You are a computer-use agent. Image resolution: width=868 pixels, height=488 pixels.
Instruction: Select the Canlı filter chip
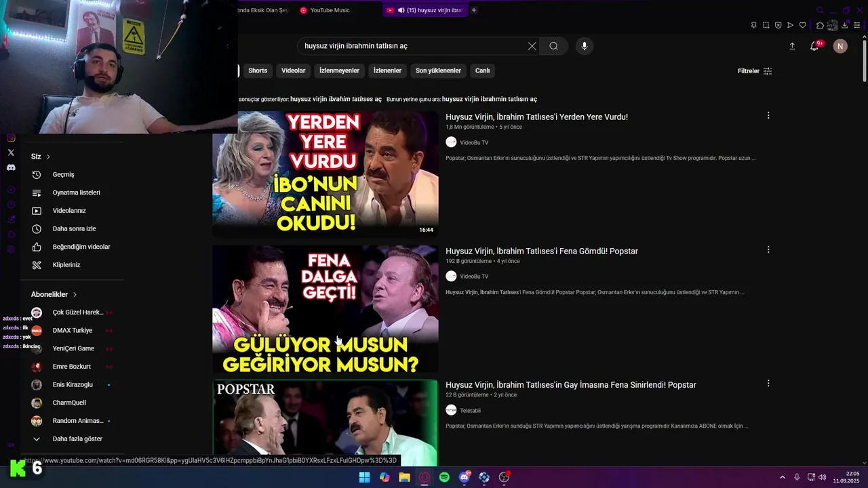click(482, 70)
